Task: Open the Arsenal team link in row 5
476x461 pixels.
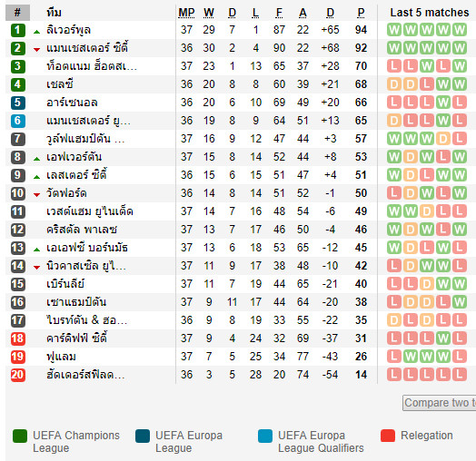Action: [72, 103]
